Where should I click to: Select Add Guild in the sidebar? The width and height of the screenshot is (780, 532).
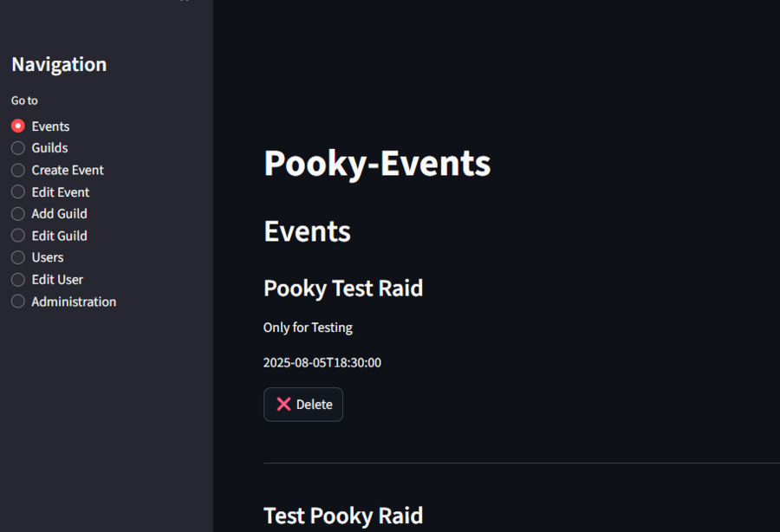click(17, 213)
